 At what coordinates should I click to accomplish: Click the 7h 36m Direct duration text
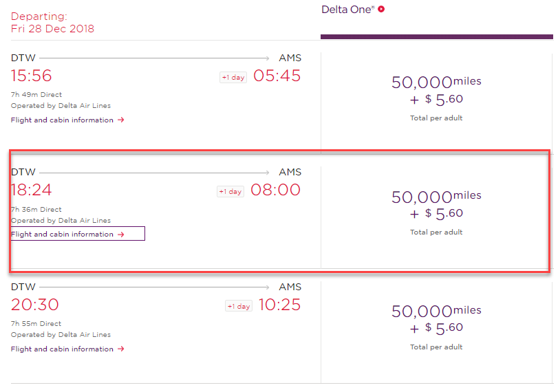coord(36,210)
